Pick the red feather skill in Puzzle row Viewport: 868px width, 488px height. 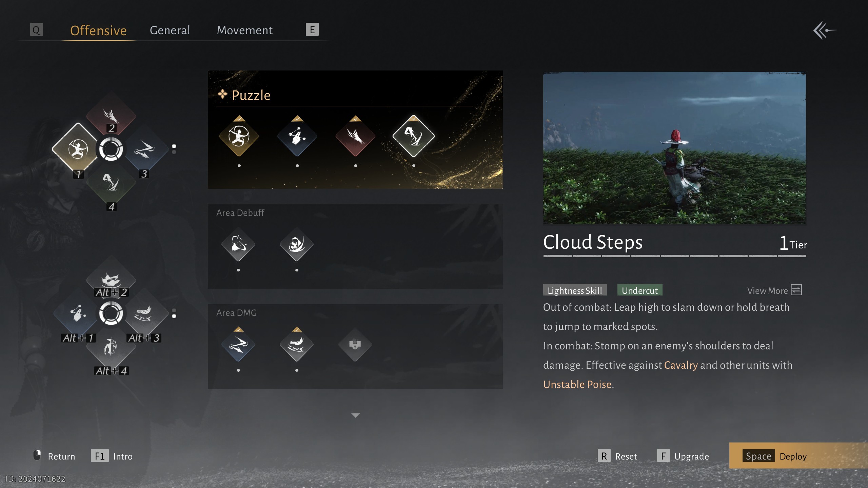[355, 136]
